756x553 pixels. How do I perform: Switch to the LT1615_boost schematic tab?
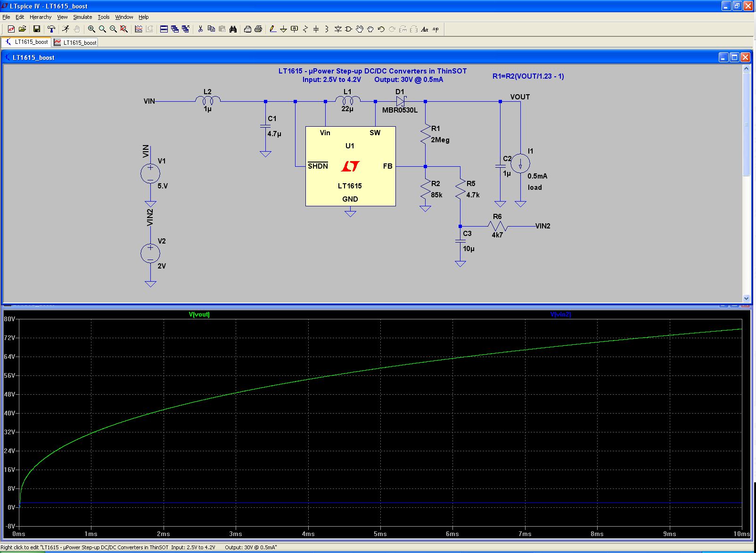tap(26, 42)
